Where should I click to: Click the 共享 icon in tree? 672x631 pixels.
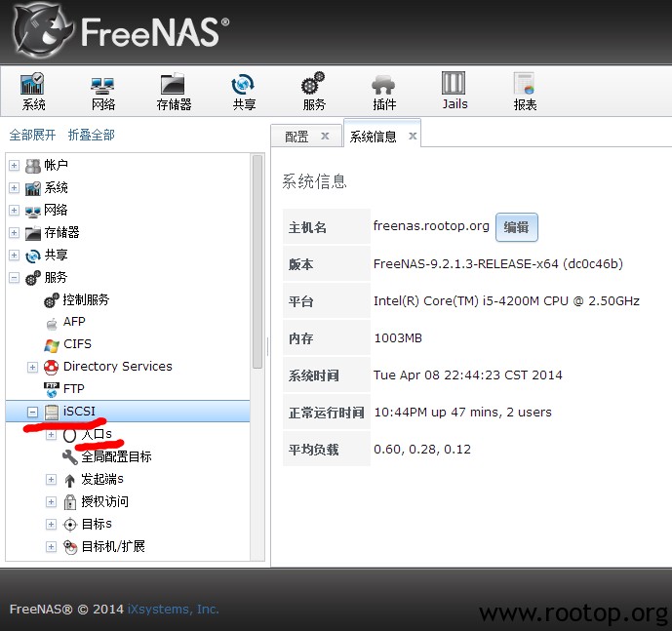pos(33,256)
